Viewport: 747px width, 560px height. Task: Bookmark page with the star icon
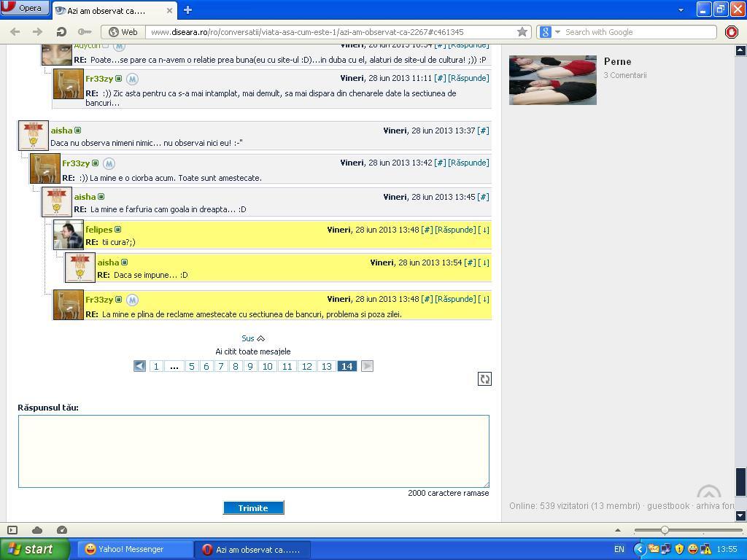pyautogui.click(x=522, y=32)
